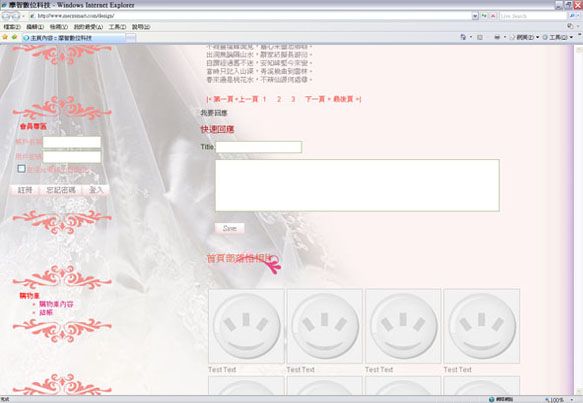This screenshot has height=403, width=583.
Task: Click the 購物車內容 shopping cart link
Action: 56,304
